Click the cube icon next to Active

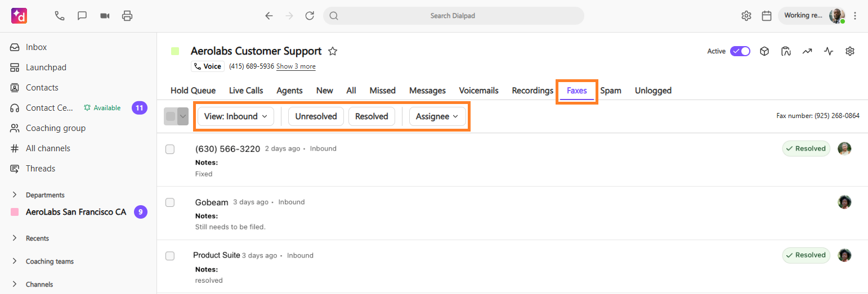point(764,51)
